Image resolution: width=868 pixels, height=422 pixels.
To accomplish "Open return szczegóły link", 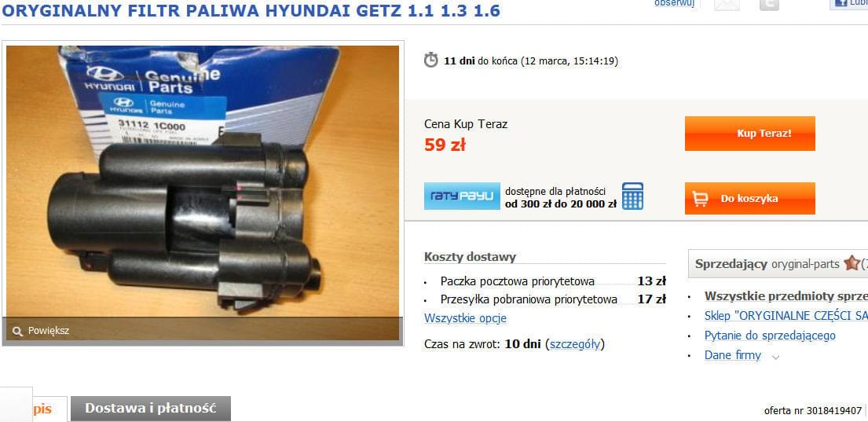I will [x=574, y=344].
